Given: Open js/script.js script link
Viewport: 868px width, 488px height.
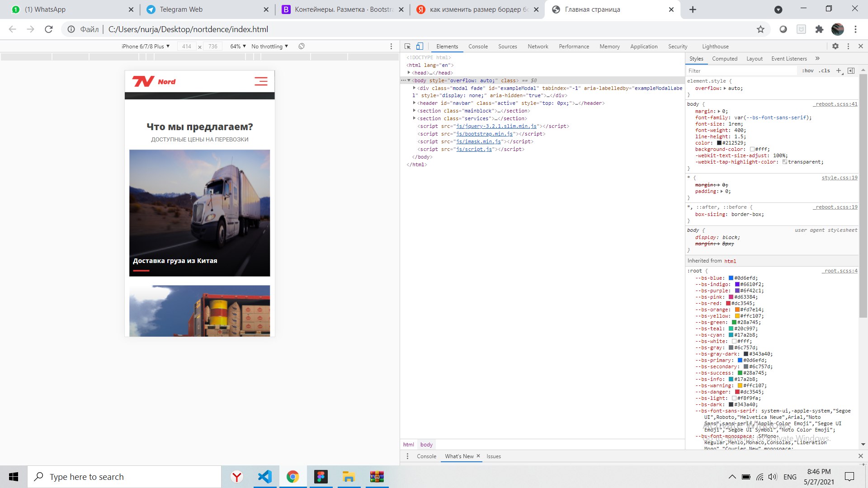Looking at the screenshot, I should pyautogui.click(x=474, y=149).
